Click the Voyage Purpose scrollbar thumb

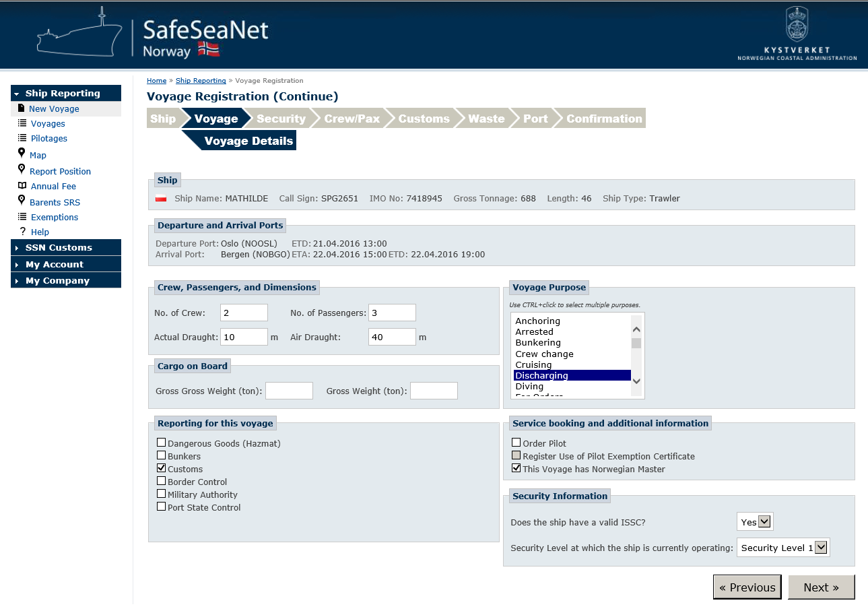tap(636, 343)
